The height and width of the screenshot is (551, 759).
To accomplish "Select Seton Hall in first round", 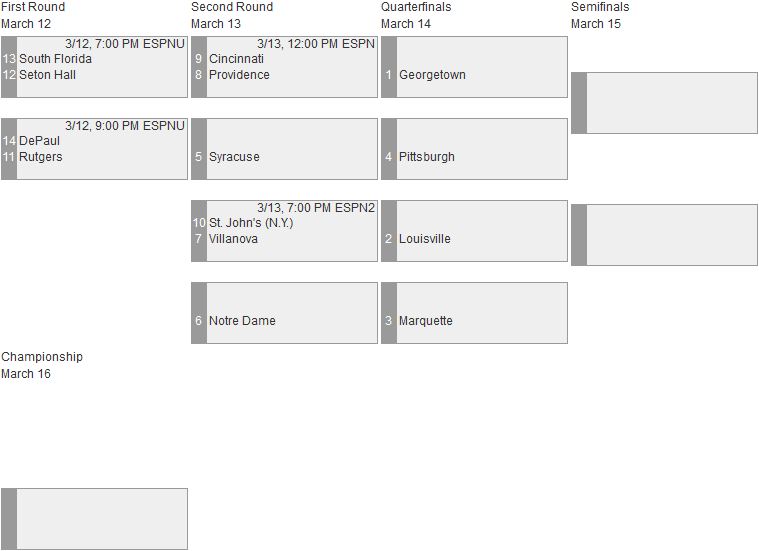I will (x=47, y=75).
